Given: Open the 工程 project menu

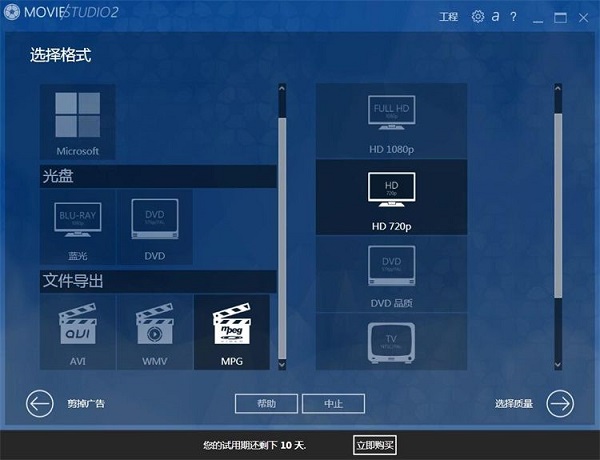Looking at the screenshot, I should (448, 17).
